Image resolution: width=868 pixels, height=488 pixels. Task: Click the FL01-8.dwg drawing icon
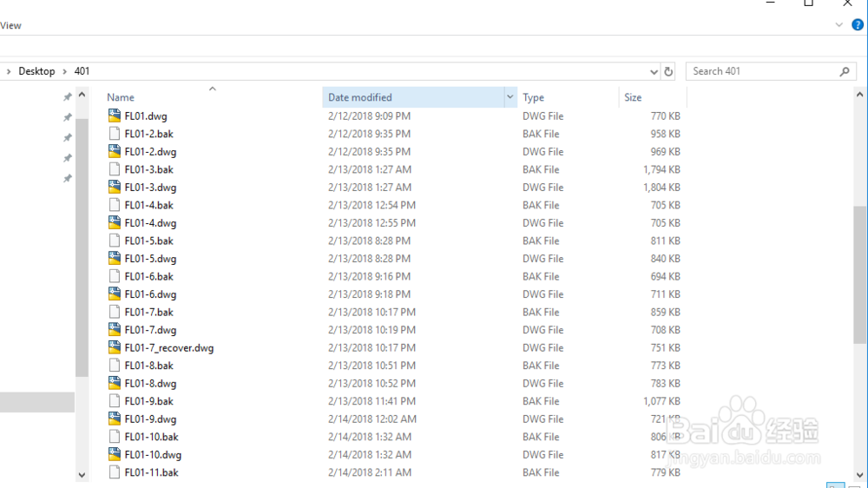(x=114, y=383)
